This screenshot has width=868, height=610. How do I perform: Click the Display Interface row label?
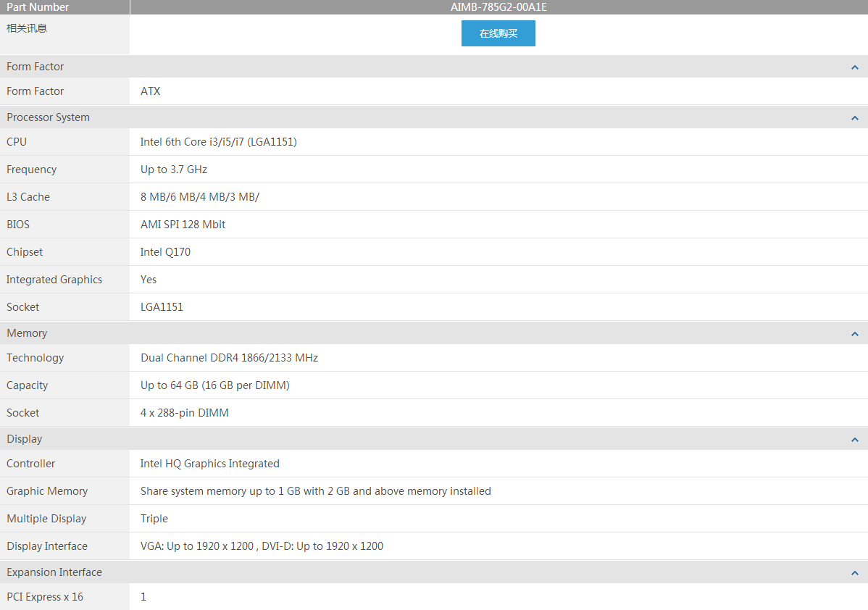[47, 546]
